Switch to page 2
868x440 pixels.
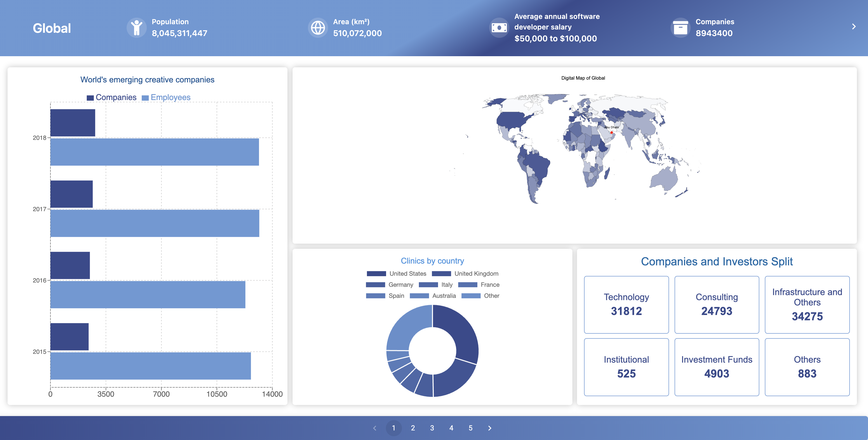click(413, 428)
